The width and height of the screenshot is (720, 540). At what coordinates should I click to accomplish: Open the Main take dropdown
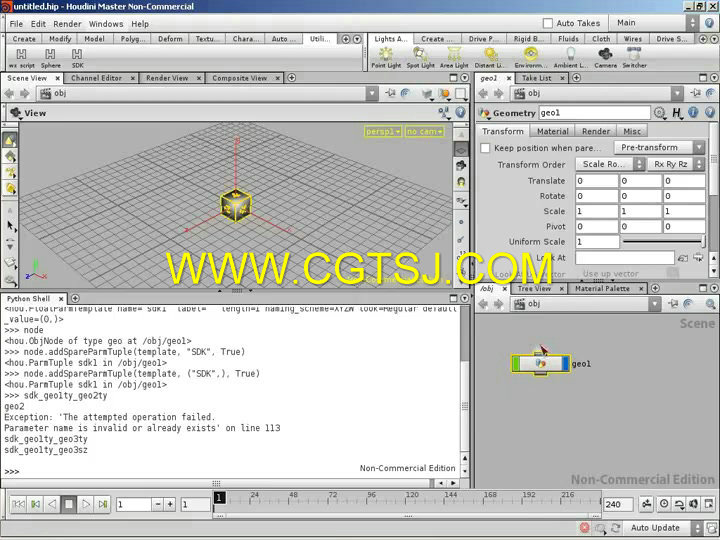pos(653,23)
